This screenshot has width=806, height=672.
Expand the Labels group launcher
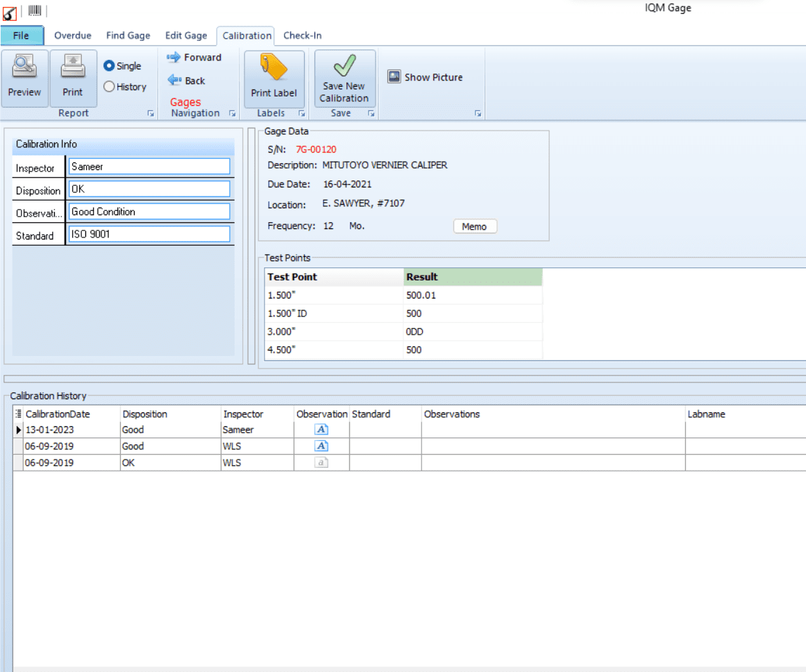302,114
